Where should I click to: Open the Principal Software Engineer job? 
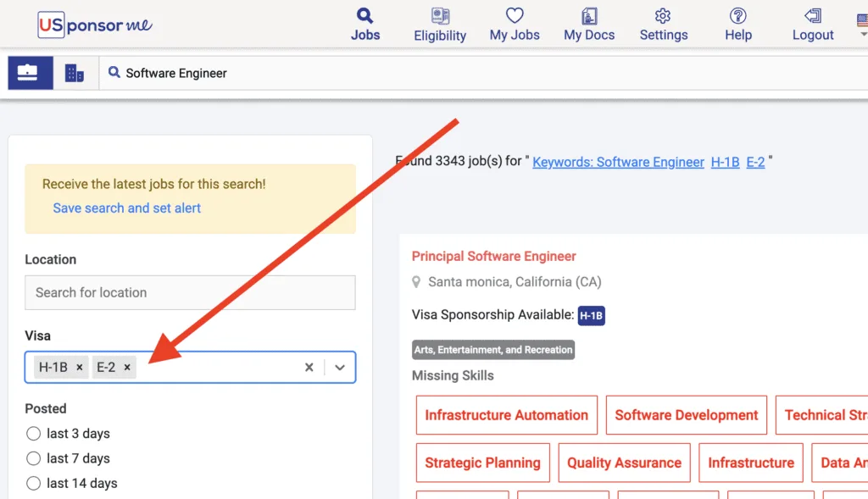pyautogui.click(x=494, y=256)
